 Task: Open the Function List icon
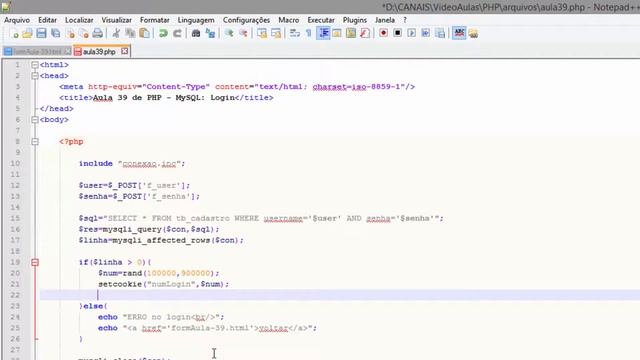pos(365,33)
